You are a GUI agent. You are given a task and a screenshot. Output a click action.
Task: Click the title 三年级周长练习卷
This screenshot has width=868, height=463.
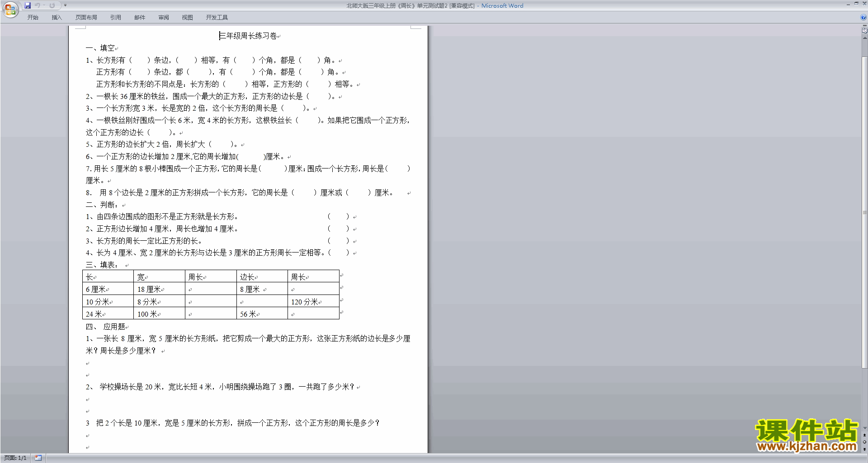[x=248, y=36]
